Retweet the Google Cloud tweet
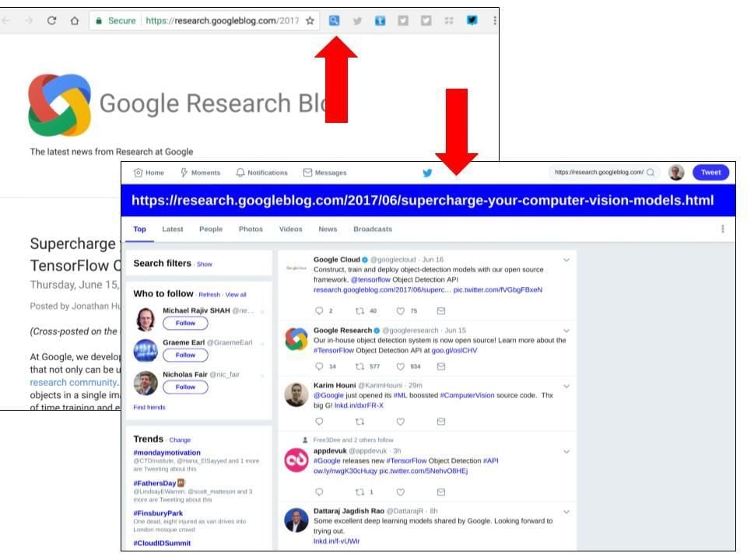 359,311
